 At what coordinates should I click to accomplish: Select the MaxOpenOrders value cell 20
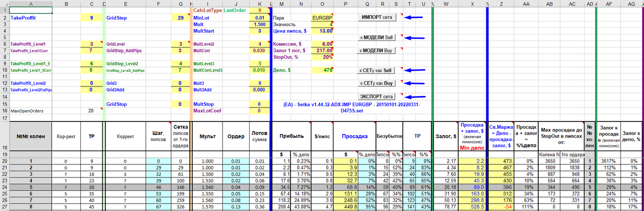(x=91, y=110)
